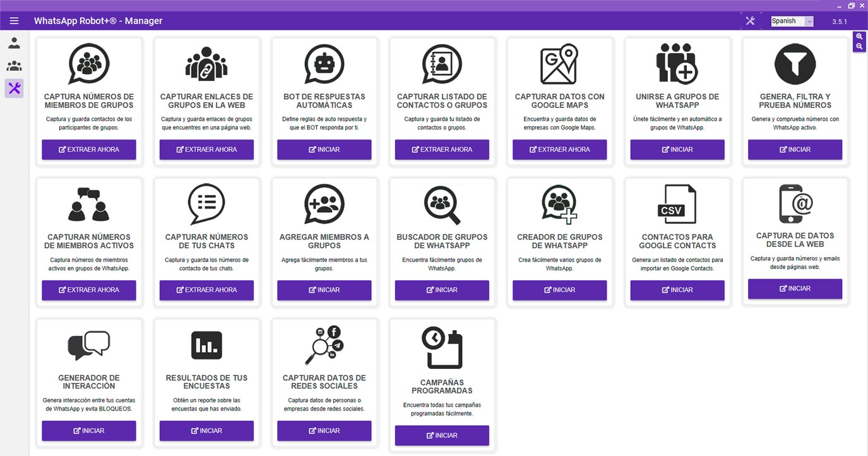Screen dimensions: 868x456
Task: Start the Bot de Respuestas Automáticas
Action: [x=324, y=150]
